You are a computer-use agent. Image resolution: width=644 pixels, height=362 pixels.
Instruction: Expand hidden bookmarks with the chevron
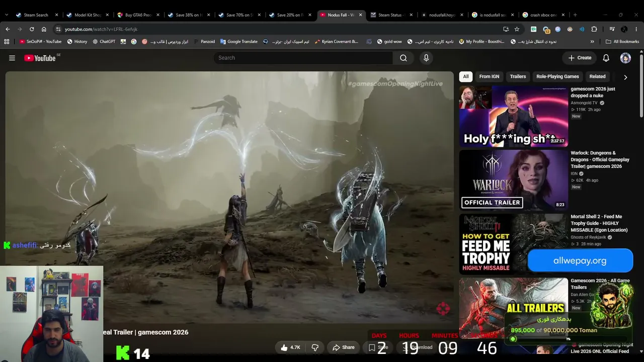[592, 42]
